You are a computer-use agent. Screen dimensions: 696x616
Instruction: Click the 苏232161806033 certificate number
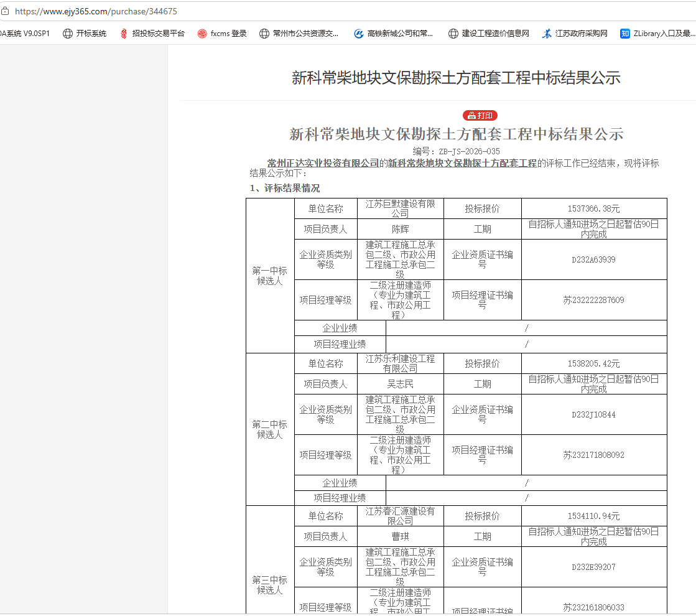(x=594, y=607)
